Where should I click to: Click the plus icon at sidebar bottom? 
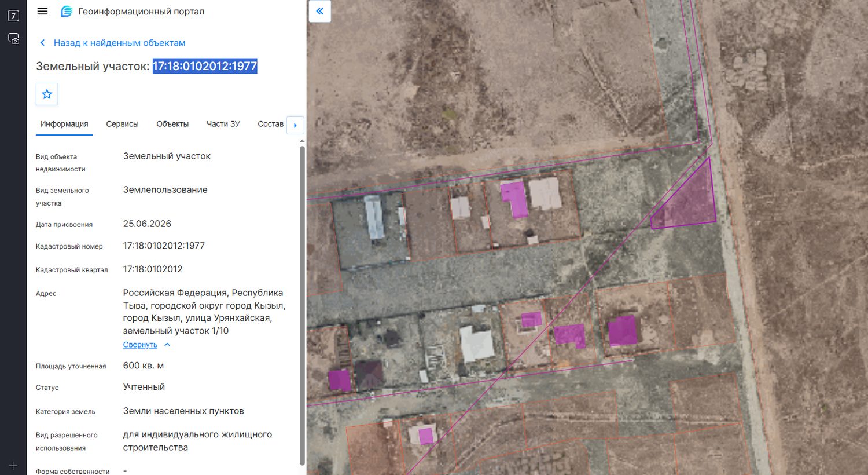click(x=13, y=466)
